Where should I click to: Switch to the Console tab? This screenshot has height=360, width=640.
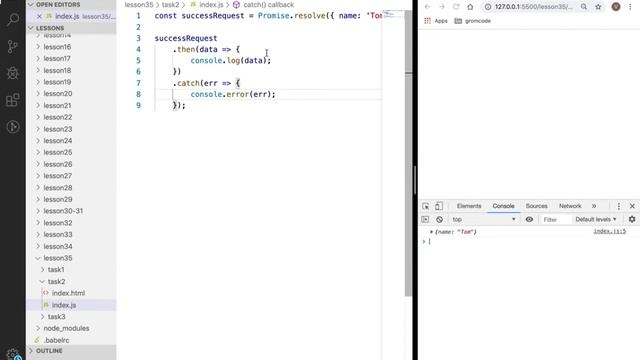click(503, 206)
